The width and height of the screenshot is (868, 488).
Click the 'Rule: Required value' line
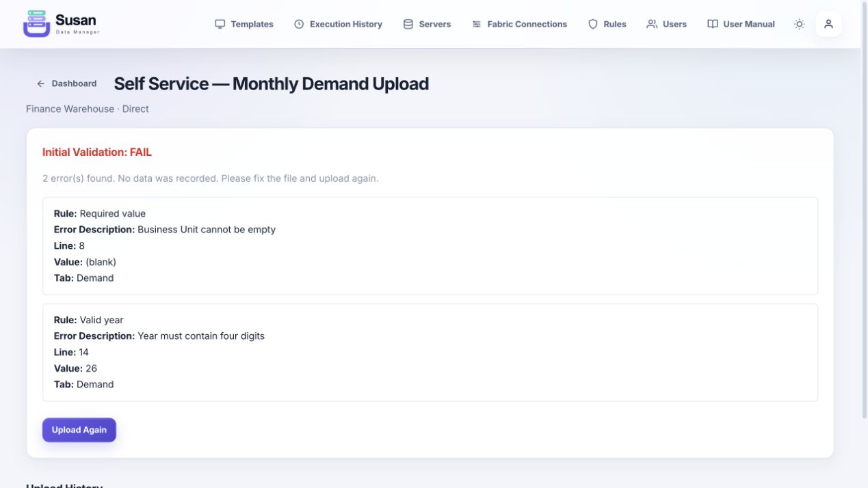pyautogui.click(x=100, y=214)
